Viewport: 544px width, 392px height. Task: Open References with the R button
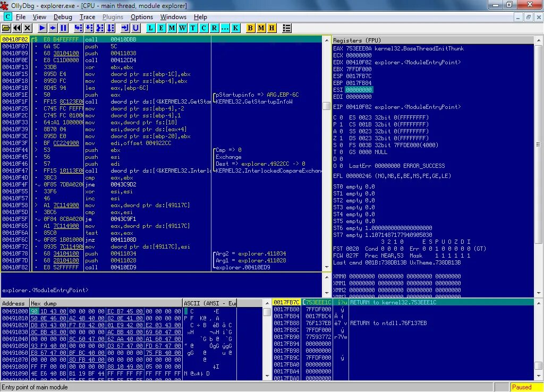pos(215,28)
